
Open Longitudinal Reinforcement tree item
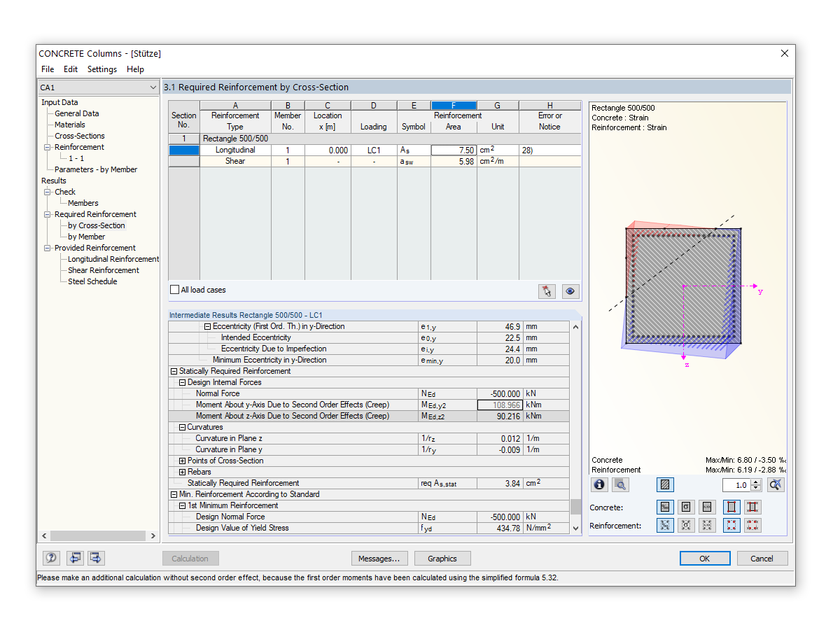(x=113, y=259)
